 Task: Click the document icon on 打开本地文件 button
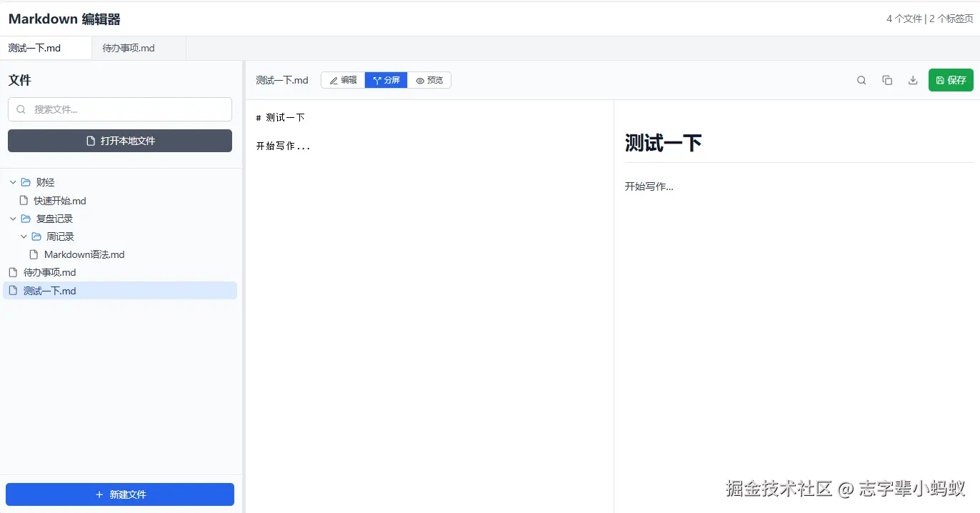91,141
